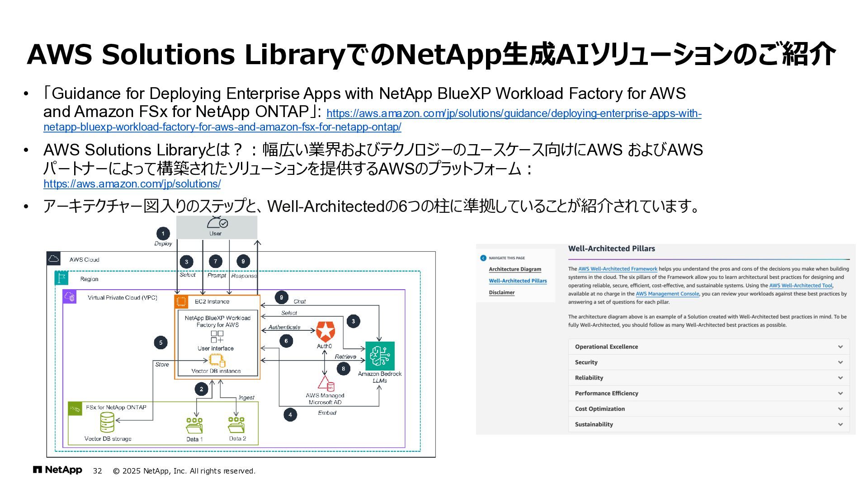The image size is (868, 488).
Task: Click the blue back arrow beside Navigate This Page
Action: click(x=483, y=258)
